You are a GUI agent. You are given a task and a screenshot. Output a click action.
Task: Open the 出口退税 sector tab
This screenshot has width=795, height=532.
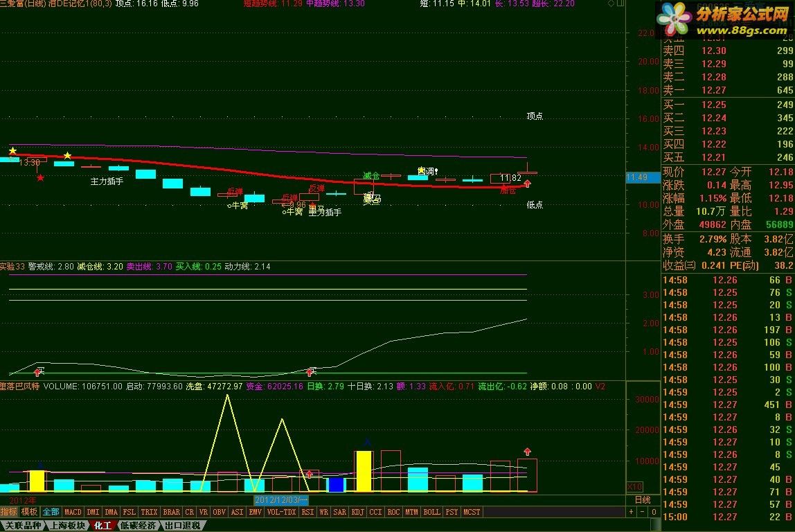183,526
